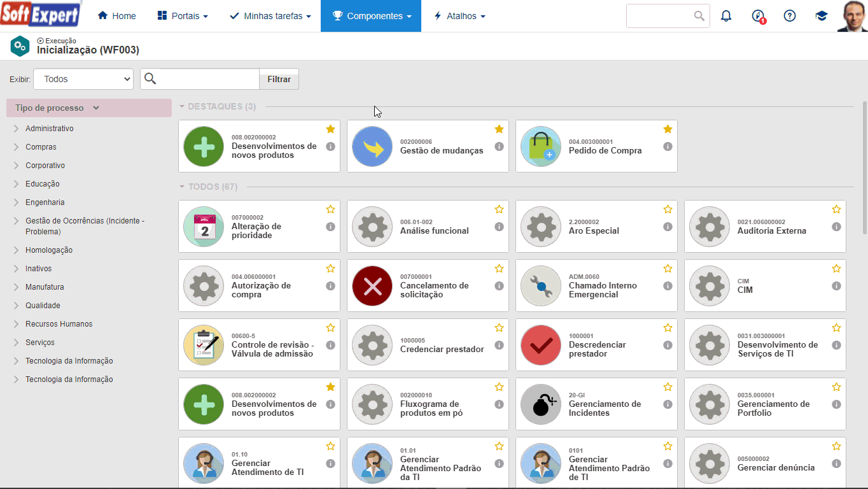Click the vertical page scrollbar
The height and width of the screenshot is (489, 868).
[x=864, y=167]
